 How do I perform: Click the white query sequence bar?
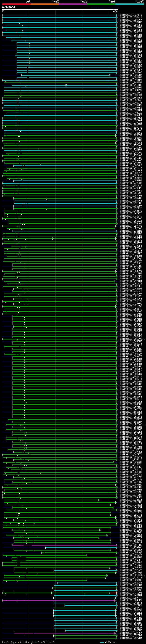tap(60, 10)
